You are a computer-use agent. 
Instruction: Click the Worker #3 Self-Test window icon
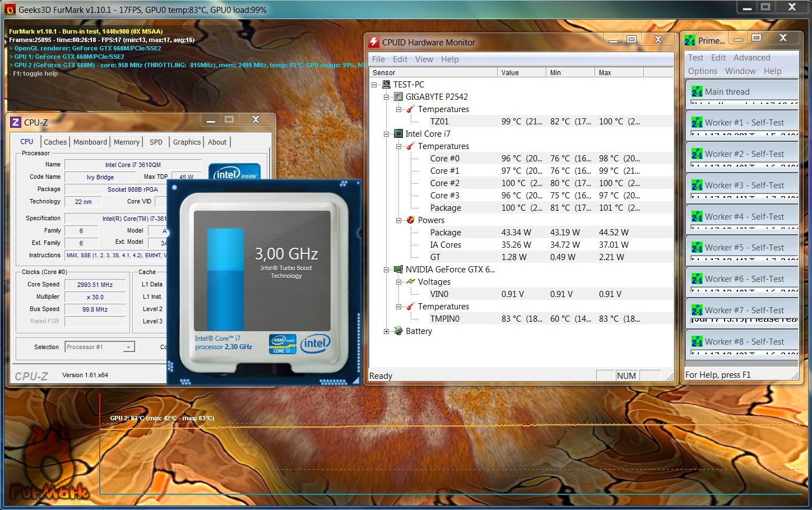coord(697,185)
